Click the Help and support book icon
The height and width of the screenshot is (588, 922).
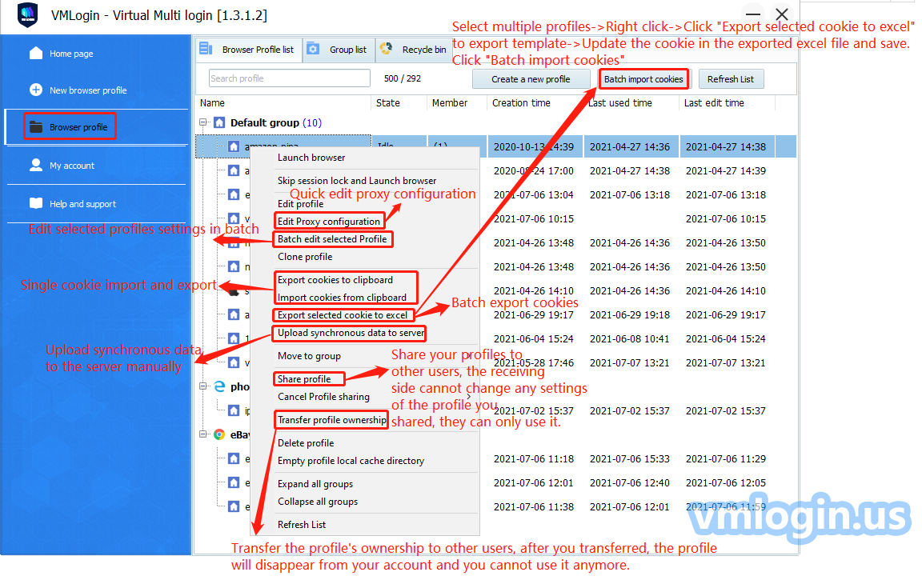click(36, 204)
